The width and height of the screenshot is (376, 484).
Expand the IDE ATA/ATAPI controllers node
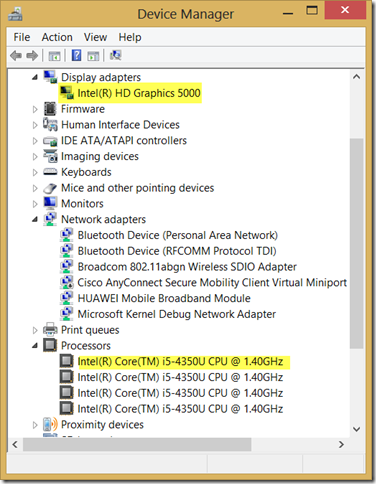tap(35, 141)
